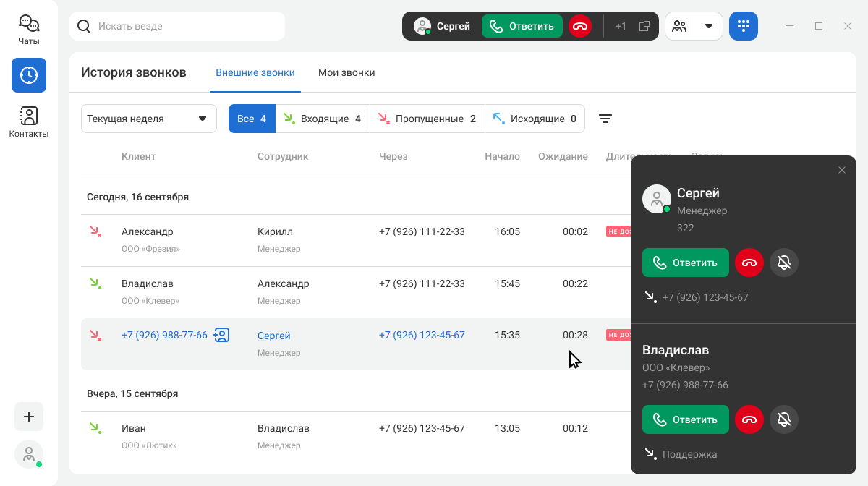The image size is (868, 486).
Task: Filter calls by Missed (Пропущенные)
Action: (427, 119)
